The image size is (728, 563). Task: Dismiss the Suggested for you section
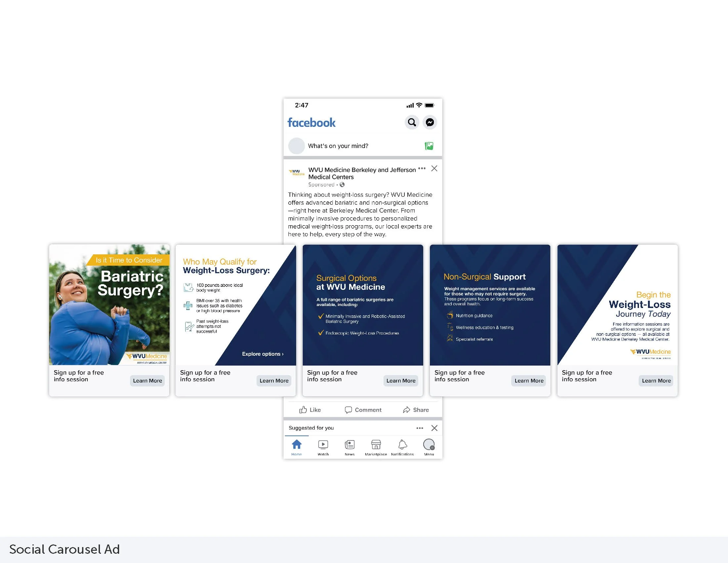click(x=434, y=428)
